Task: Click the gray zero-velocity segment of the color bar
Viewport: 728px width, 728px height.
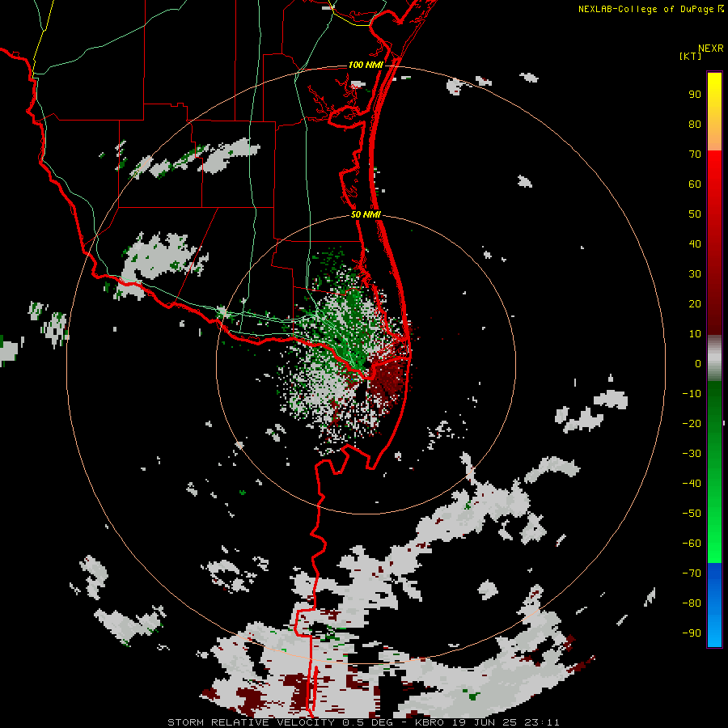Action: (714, 358)
